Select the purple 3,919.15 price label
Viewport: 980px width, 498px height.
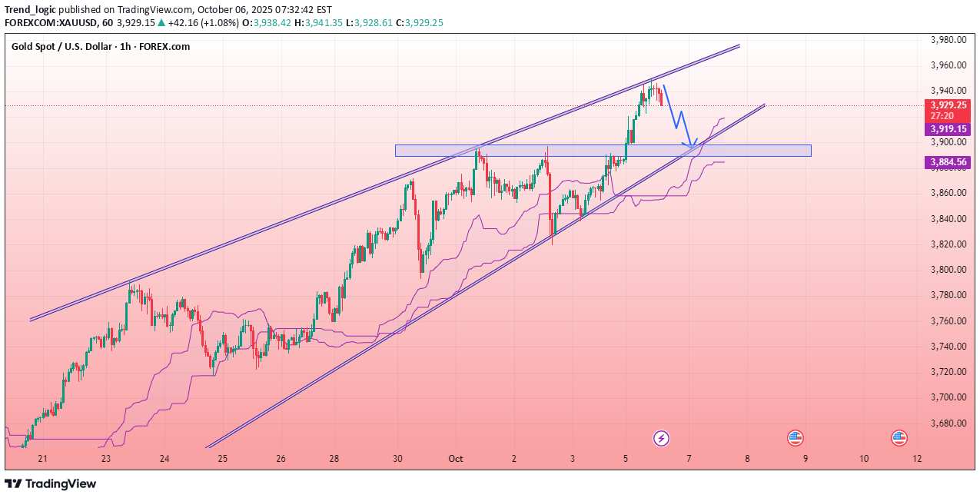click(x=948, y=129)
